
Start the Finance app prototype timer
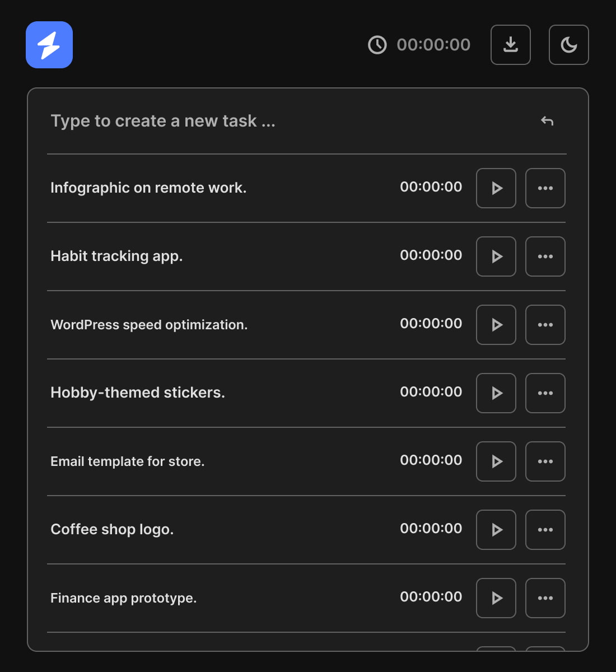pyautogui.click(x=496, y=598)
